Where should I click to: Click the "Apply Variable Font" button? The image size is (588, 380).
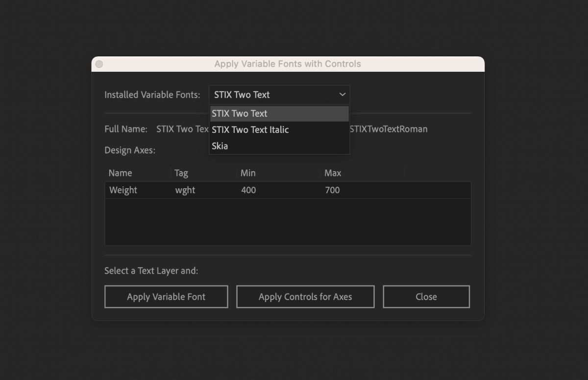coord(166,296)
